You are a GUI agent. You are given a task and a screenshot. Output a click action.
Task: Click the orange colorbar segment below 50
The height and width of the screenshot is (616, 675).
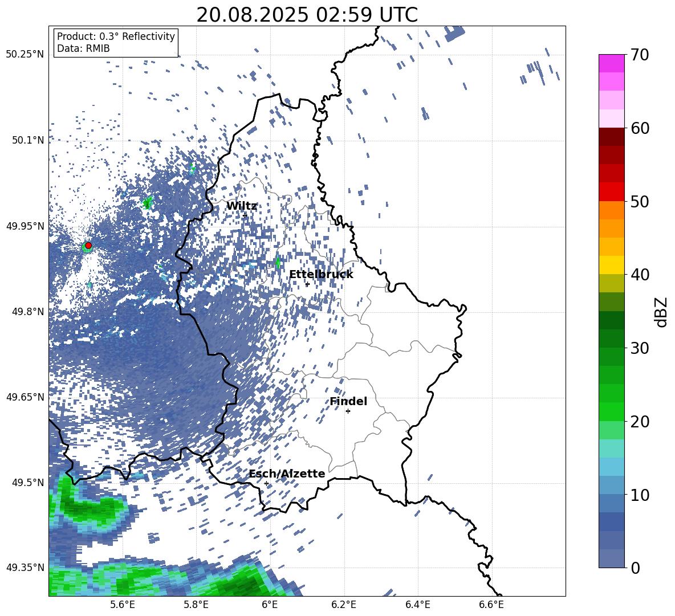pyautogui.click(x=611, y=210)
